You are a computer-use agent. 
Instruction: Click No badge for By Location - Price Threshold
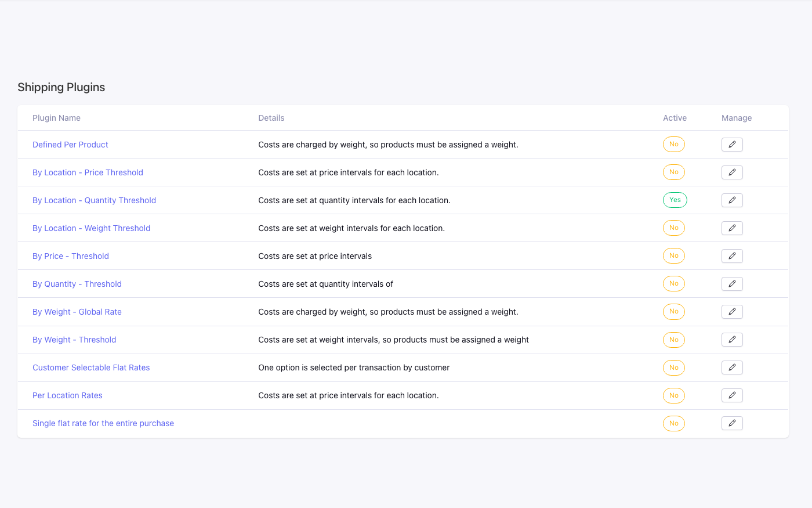[x=674, y=172]
